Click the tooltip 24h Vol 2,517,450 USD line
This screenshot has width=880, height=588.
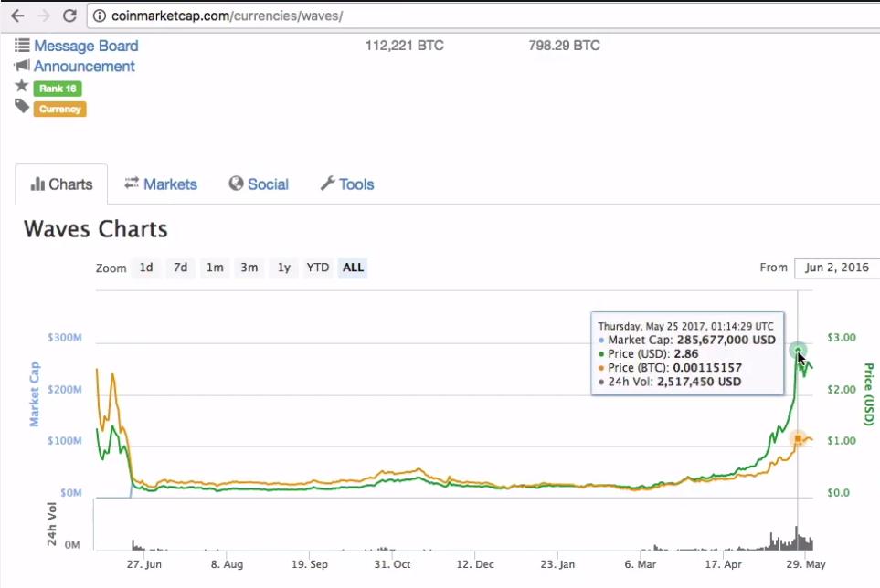670,382
